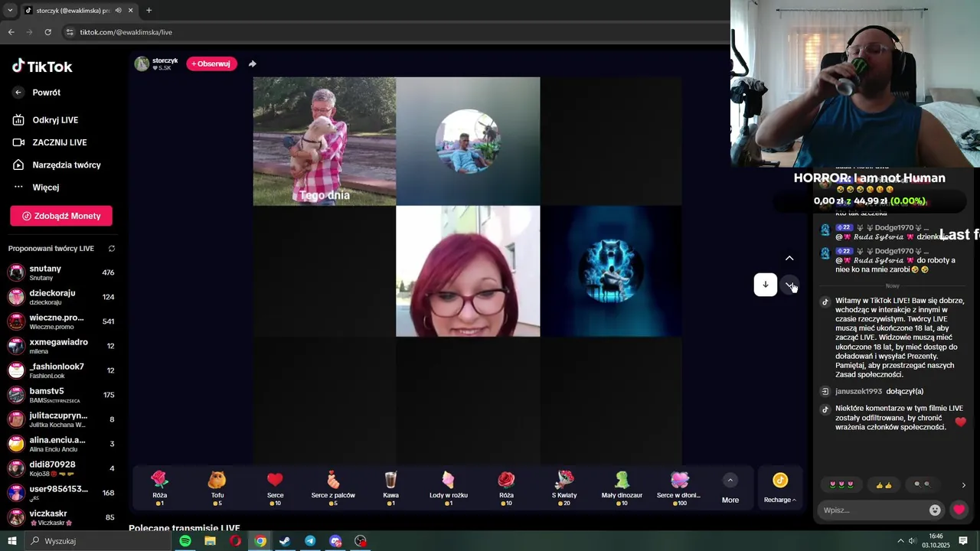Reload the browser page
The height and width of the screenshot is (551, 980).
pos(47,32)
